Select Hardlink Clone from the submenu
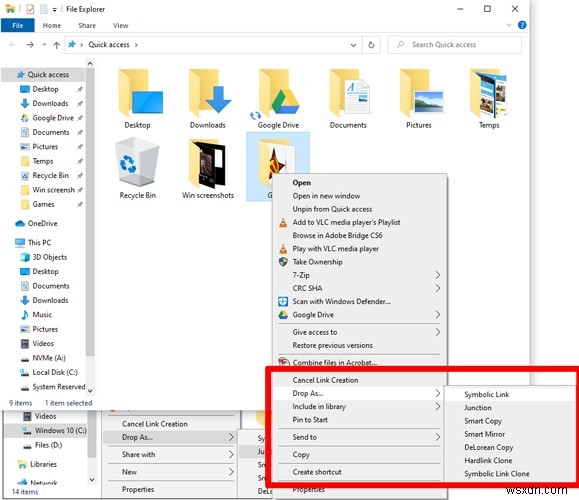Image resolution: width=579 pixels, height=500 pixels. 488,460
